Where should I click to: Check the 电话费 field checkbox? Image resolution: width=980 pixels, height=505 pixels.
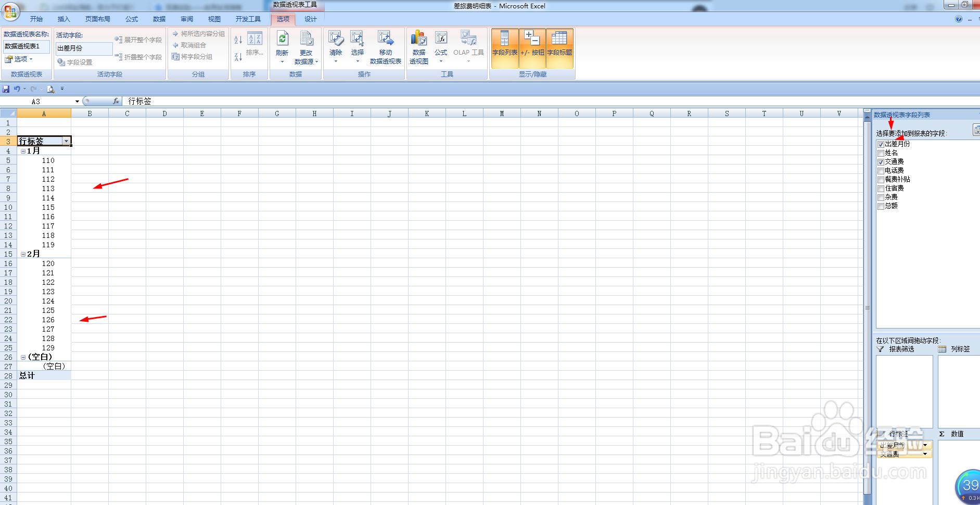[881, 171]
